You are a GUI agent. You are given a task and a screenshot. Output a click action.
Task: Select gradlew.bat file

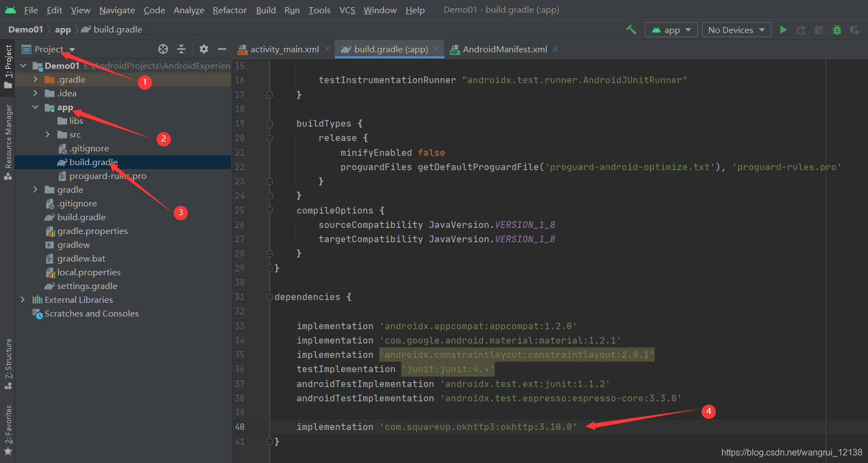point(75,258)
